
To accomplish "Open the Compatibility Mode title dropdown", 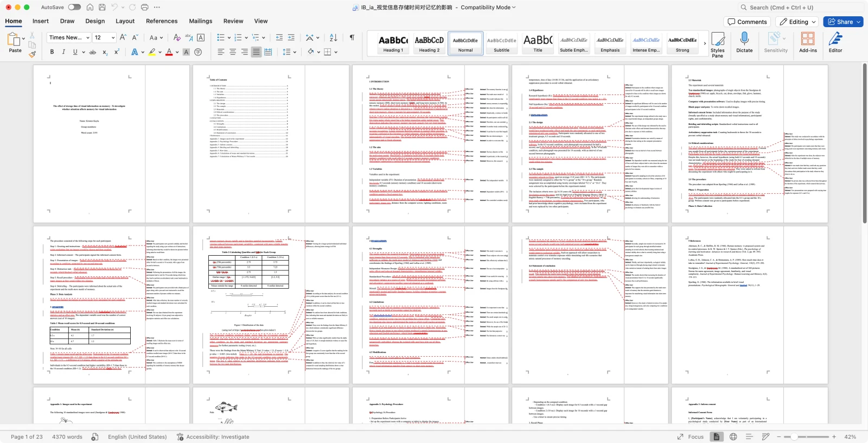I will 489,8.
